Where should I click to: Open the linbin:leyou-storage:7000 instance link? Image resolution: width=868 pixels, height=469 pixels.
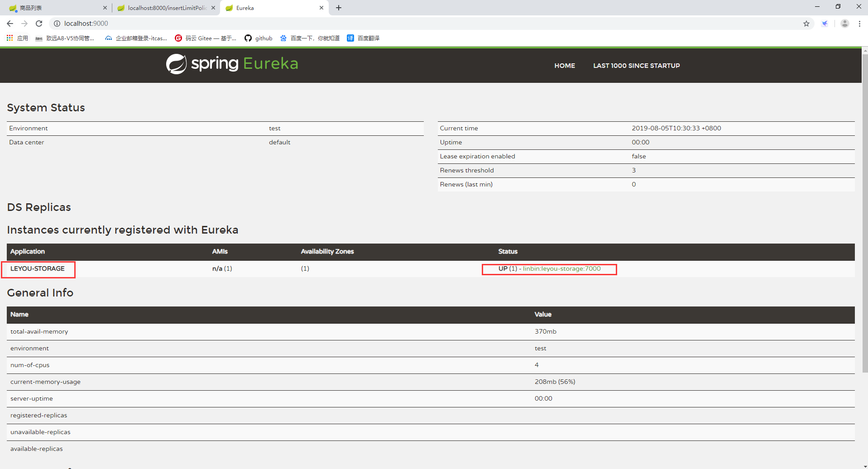[x=561, y=268]
